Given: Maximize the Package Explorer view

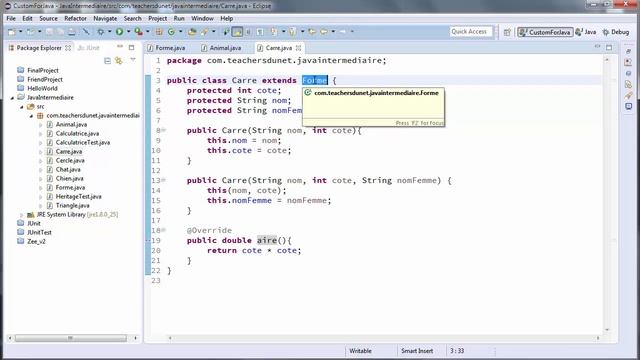Looking at the screenshot, I should (x=131, y=47).
